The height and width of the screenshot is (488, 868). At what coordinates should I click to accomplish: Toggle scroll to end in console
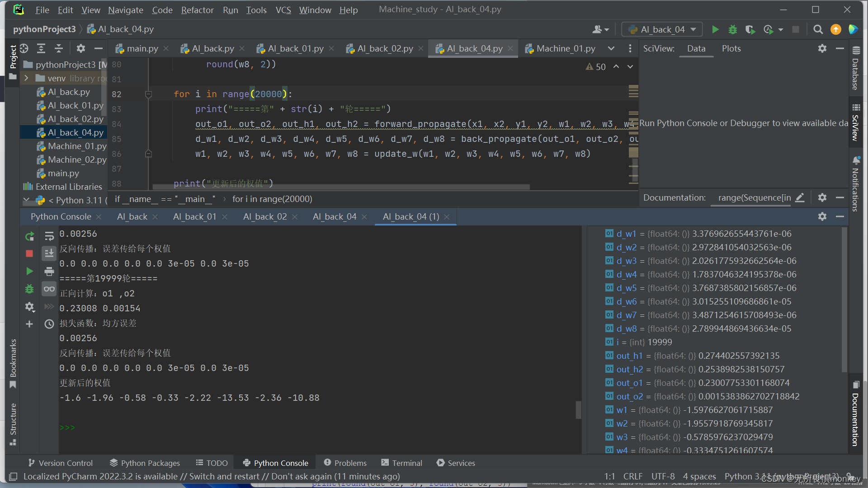pyautogui.click(x=49, y=253)
